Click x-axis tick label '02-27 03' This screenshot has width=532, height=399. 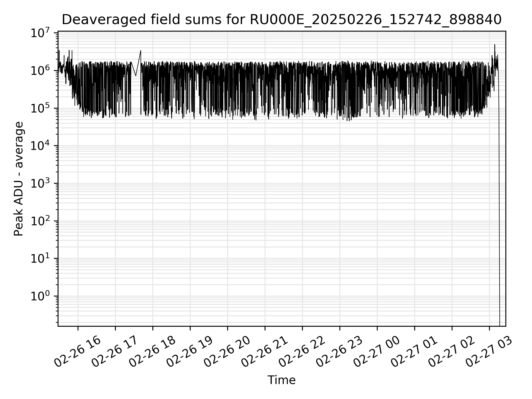[489, 352]
